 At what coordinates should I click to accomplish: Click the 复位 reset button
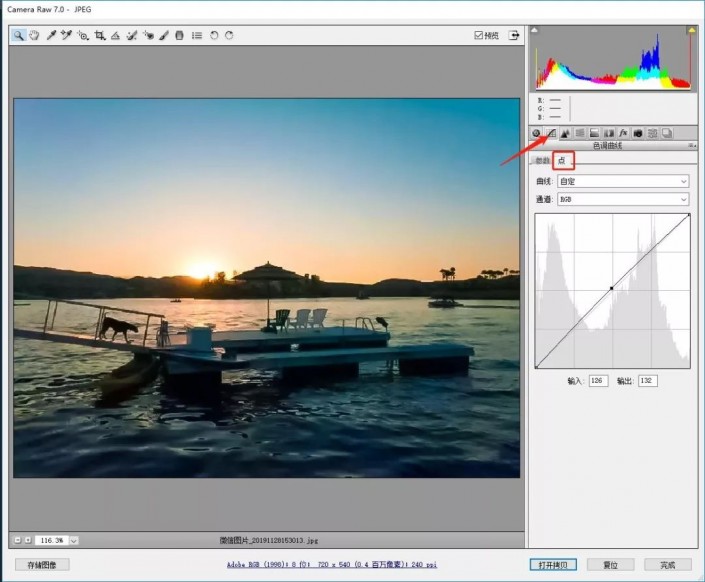610,565
